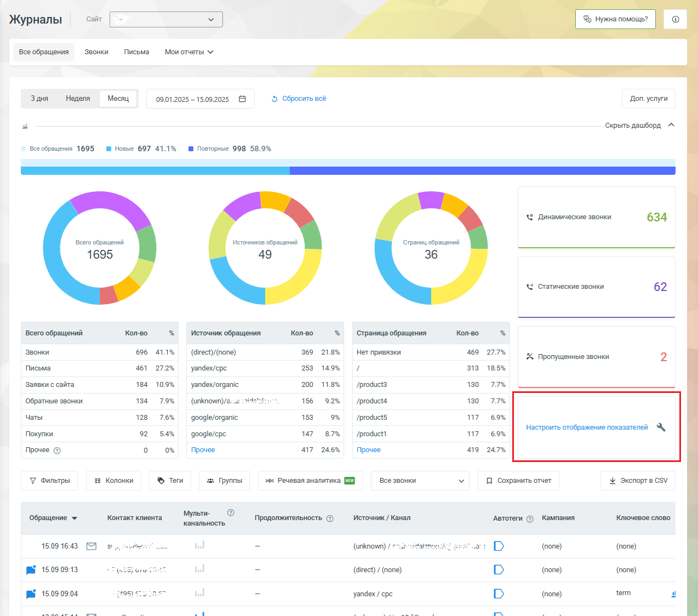Open Прочее link in Источник обращения table
698x616 pixels.
coord(203,450)
